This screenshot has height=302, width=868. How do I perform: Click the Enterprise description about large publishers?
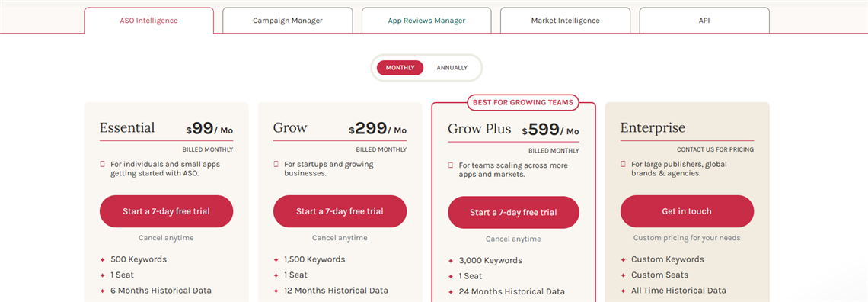point(679,169)
